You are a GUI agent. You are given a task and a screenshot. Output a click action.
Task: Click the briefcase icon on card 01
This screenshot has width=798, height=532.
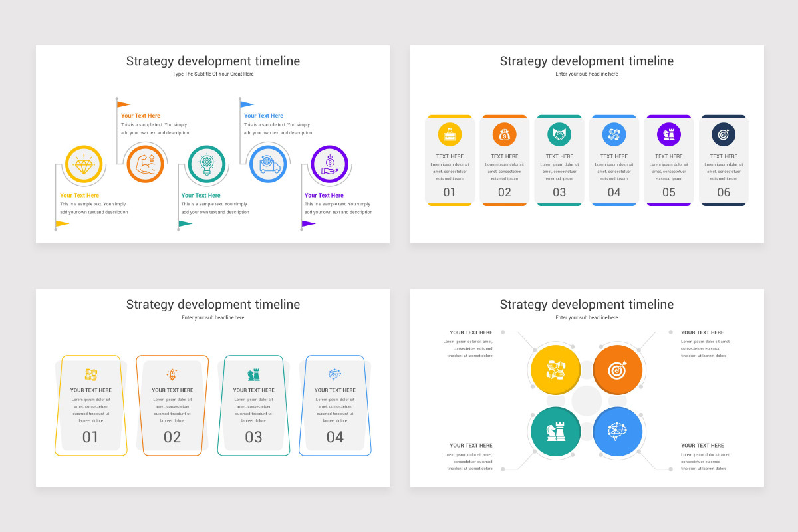pos(450,133)
